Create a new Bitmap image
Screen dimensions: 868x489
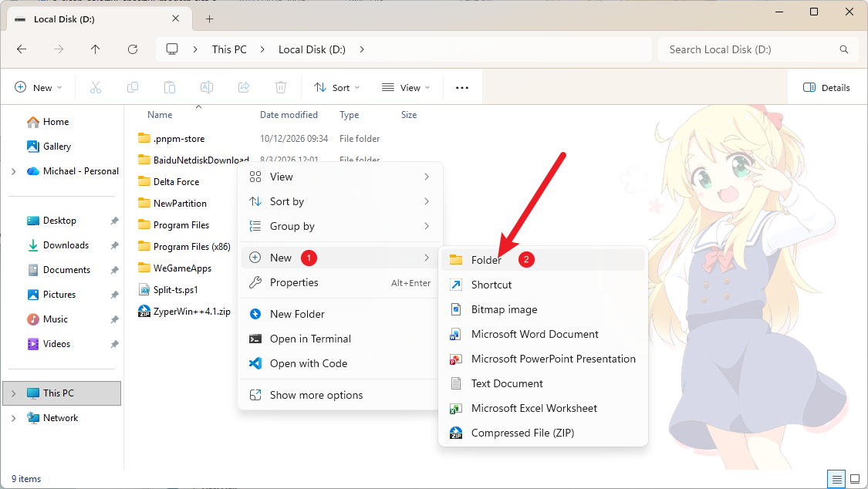pyautogui.click(x=543, y=310)
